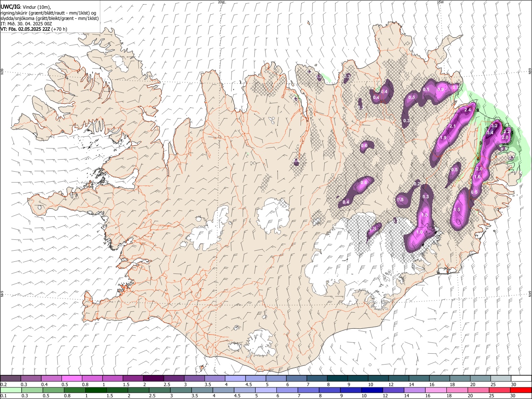Click the '0.2' label on the upper scale
532x399 pixels.
4,384
